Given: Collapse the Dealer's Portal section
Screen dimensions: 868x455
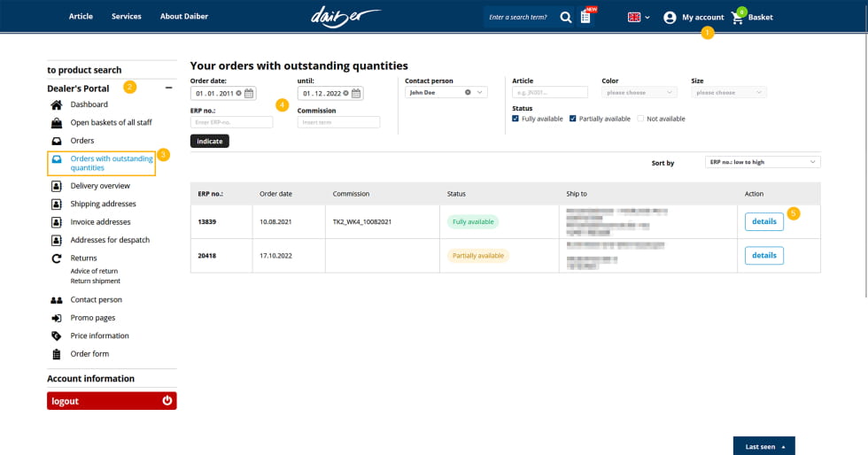Looking at the screenshot, I should [x=169, y=88].
